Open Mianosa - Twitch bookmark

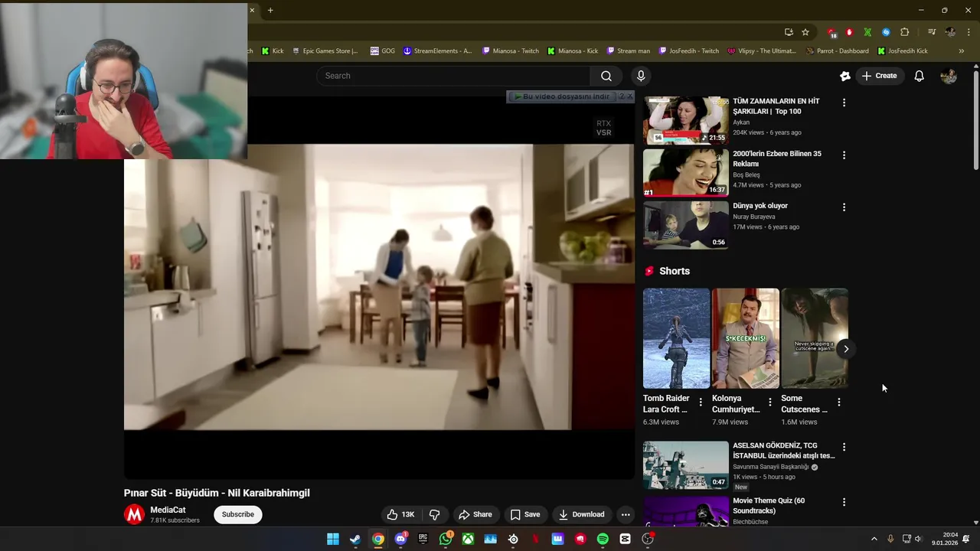(x=511, y=51)
